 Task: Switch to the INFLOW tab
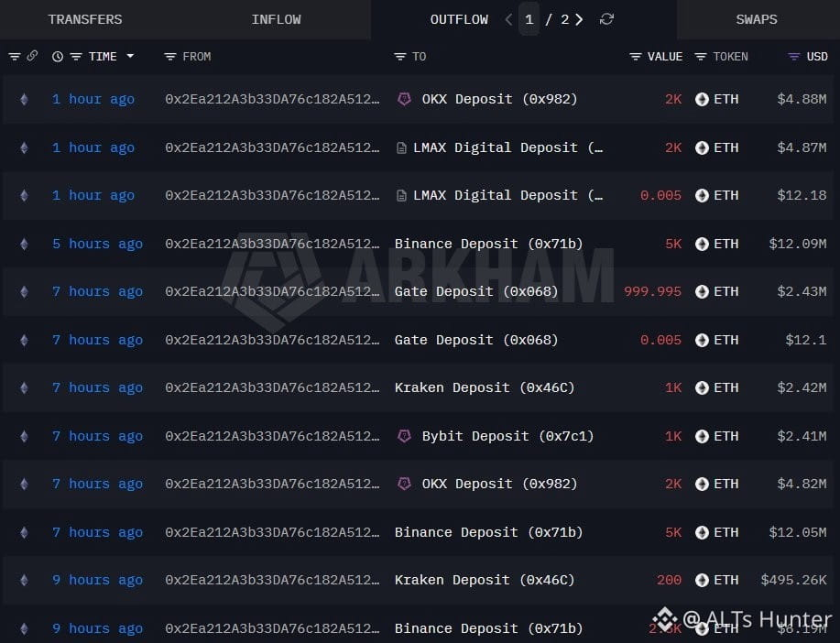point(276,19)
